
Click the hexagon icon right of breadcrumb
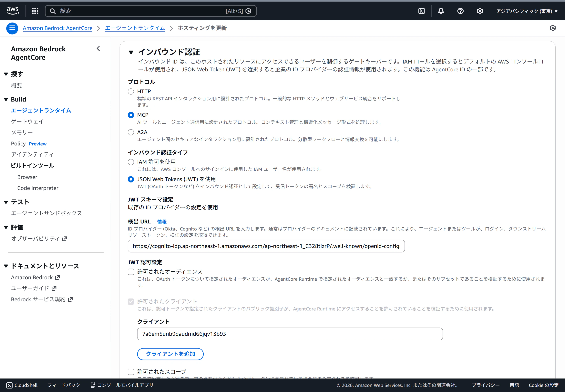[x=553, y=28]
